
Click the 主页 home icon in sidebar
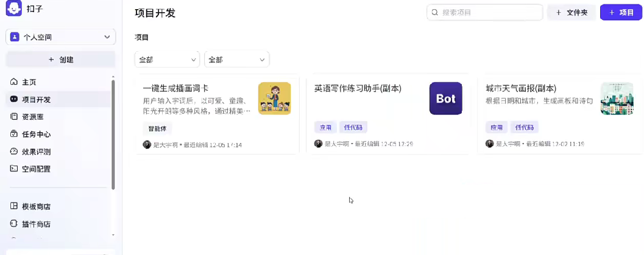tap(14, 82)
